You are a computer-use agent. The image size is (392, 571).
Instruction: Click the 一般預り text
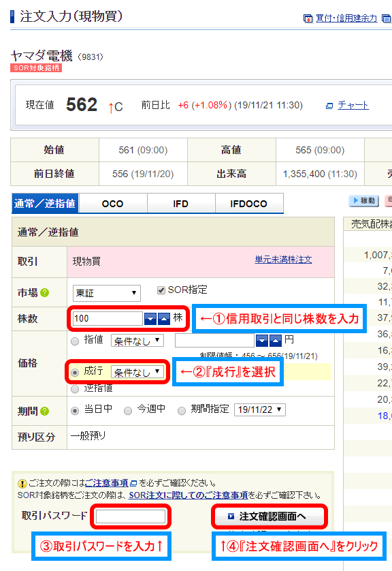[88, 435]
